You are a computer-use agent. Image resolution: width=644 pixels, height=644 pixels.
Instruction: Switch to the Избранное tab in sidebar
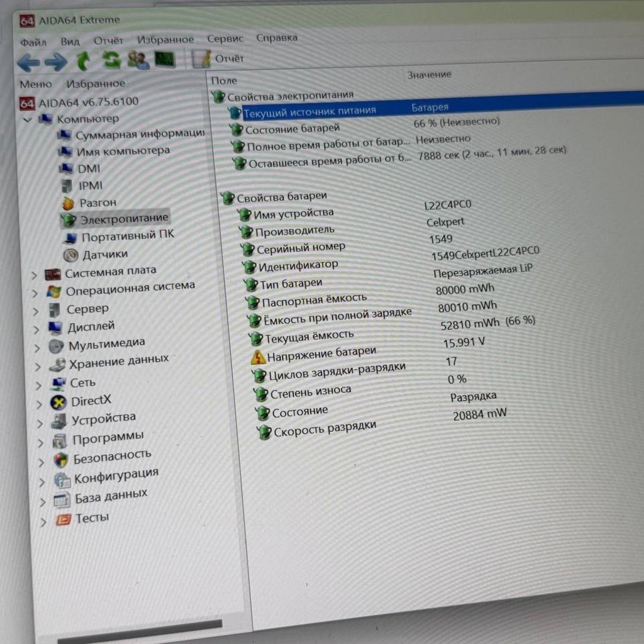point(96,84)
